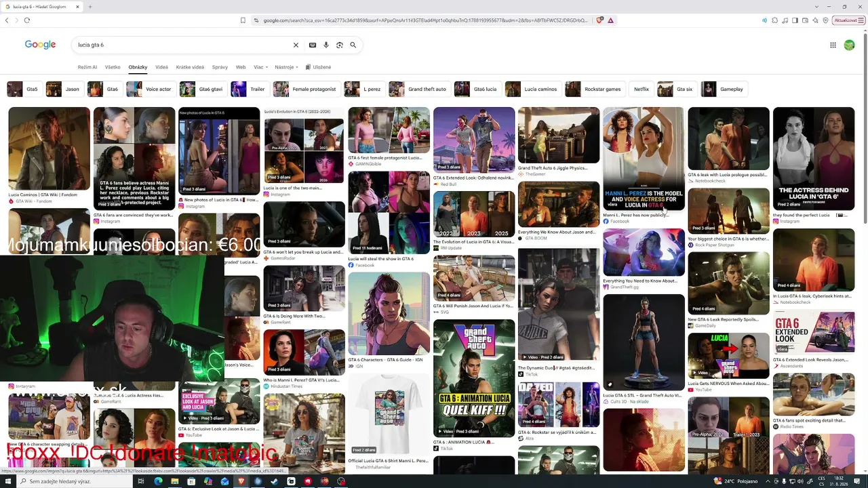Image resolution: width=868 pixels, height=488 pixels.
Task: Expand the Nástroje tools dropdown
Action: click(x=286, y=67)
